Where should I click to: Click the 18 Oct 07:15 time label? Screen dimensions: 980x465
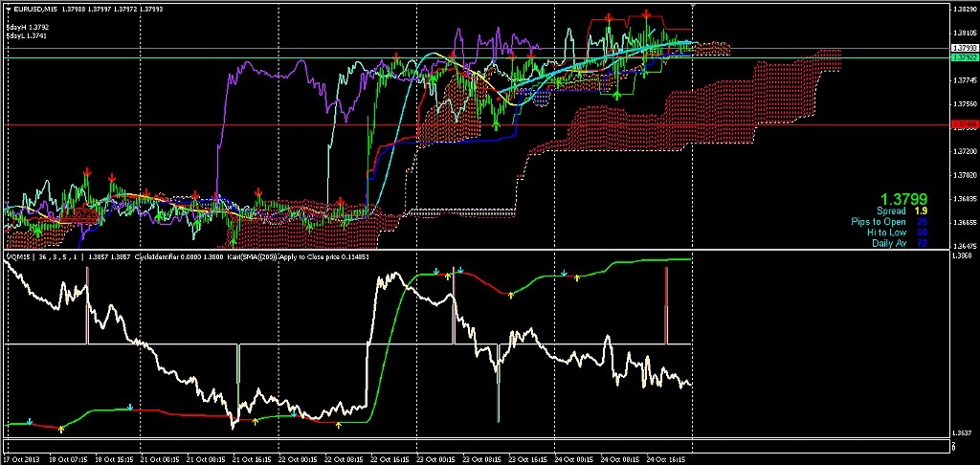click(x=68, y=459)
